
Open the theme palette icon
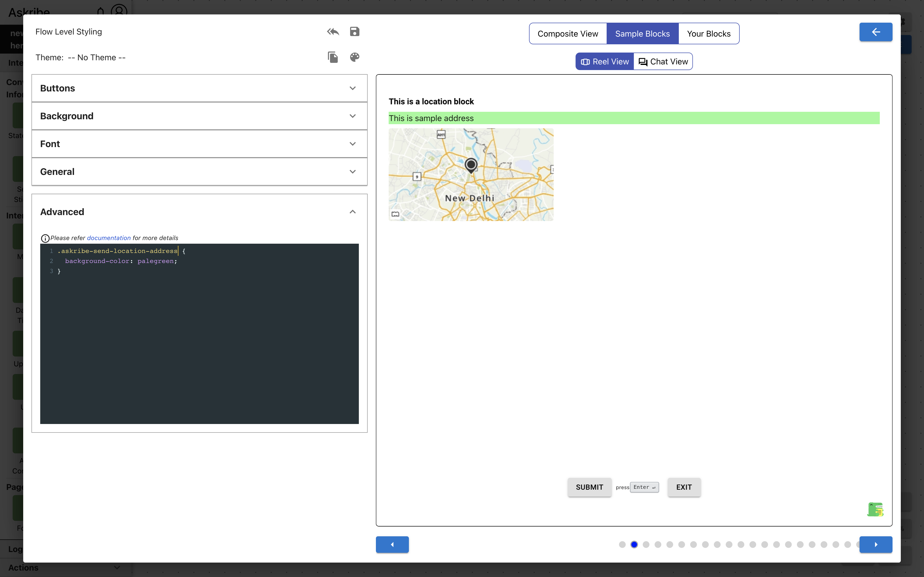click(x=354, y=57)
